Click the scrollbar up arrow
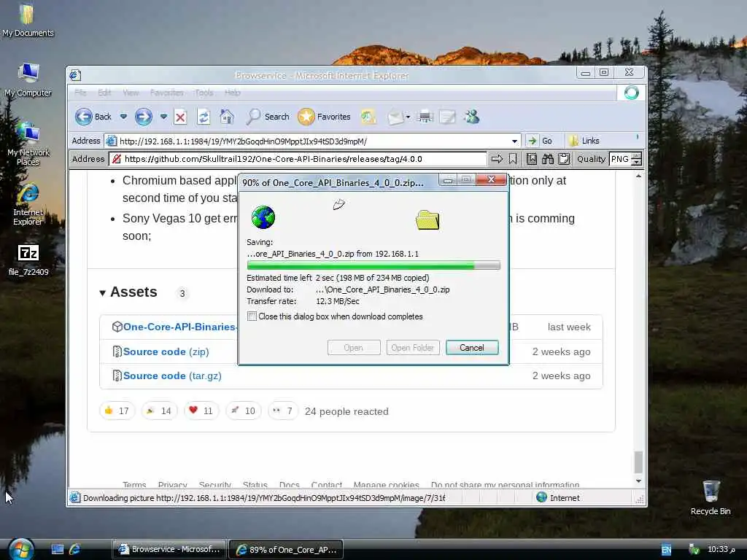 [x=638, y=176]
